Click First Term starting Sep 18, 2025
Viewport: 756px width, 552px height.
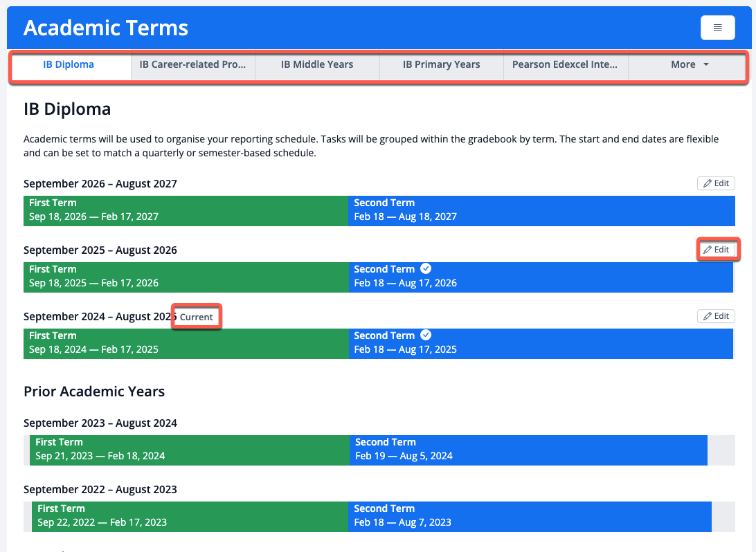tap(186, 277)
